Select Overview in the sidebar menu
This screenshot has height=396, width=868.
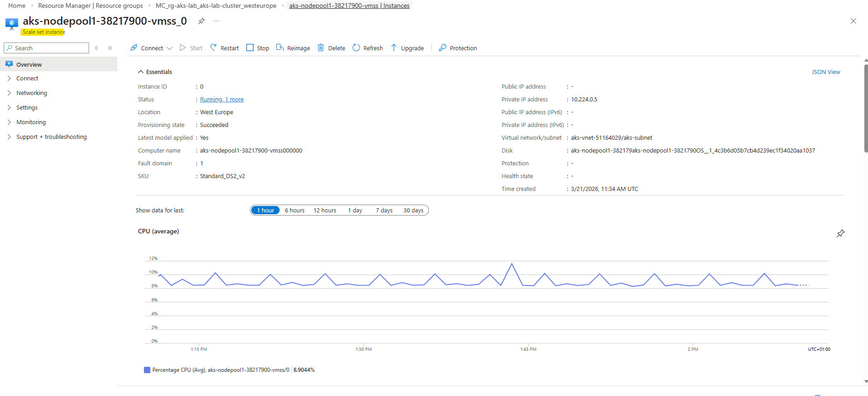[x=29, y=64]
